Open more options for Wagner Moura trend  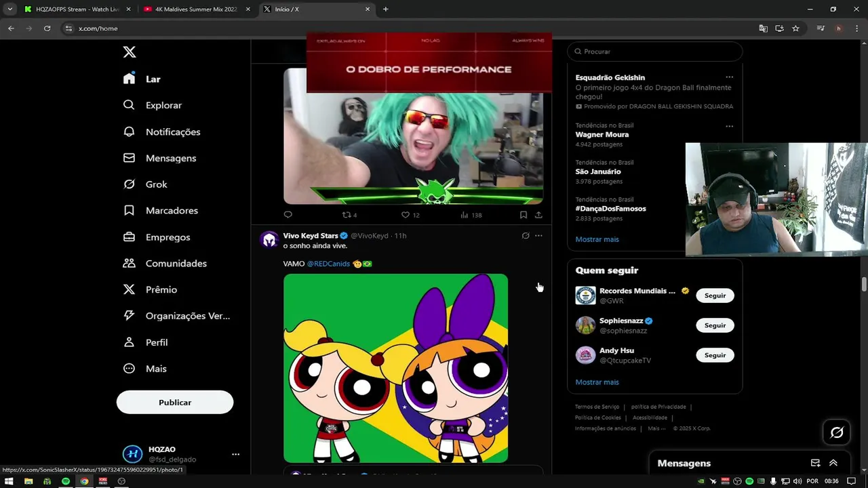click(x=729, y=126)
